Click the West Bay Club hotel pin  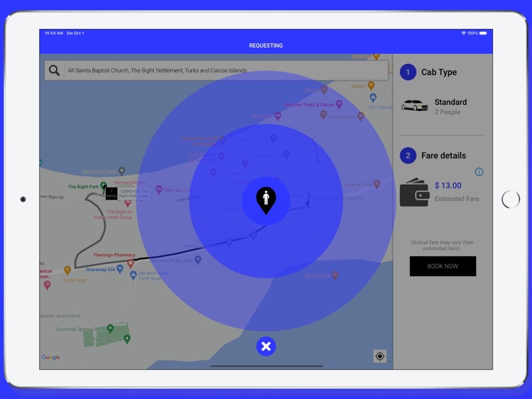point(158,190)
